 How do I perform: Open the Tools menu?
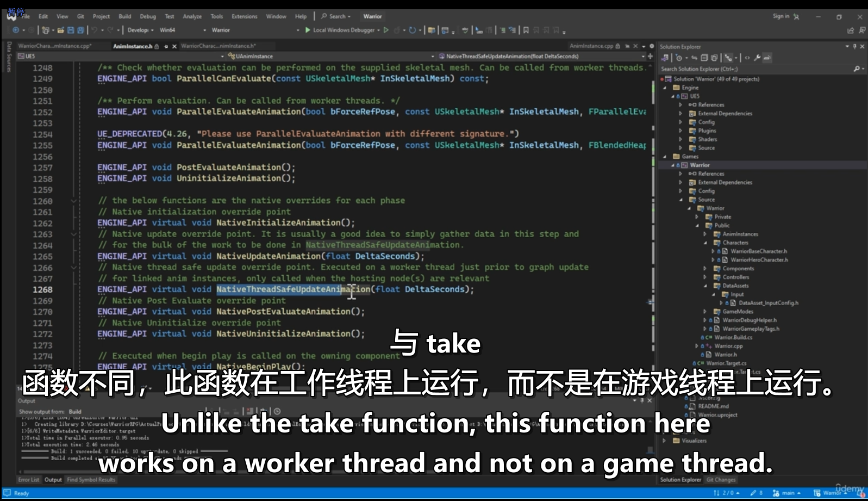217,16
